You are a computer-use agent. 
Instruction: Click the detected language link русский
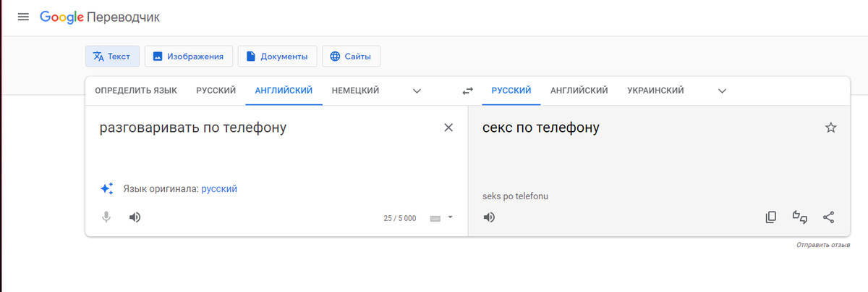[219, 189]
